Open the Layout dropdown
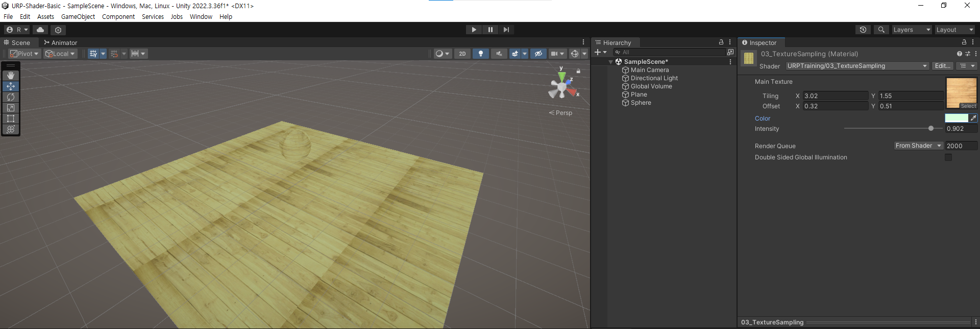The width and height of the screenshot is (980, 329). (x=954, y=30)
